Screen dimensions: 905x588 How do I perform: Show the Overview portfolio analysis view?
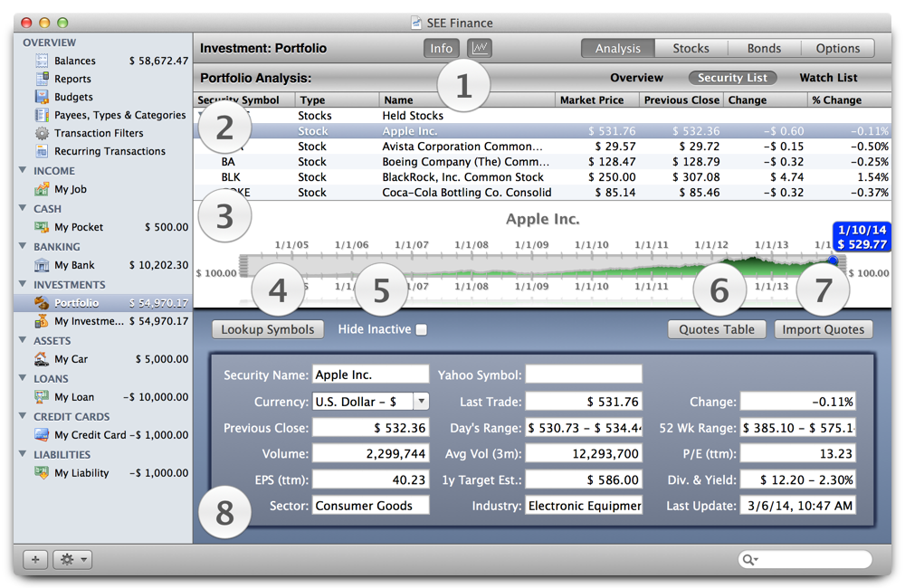tap(636, 77)
